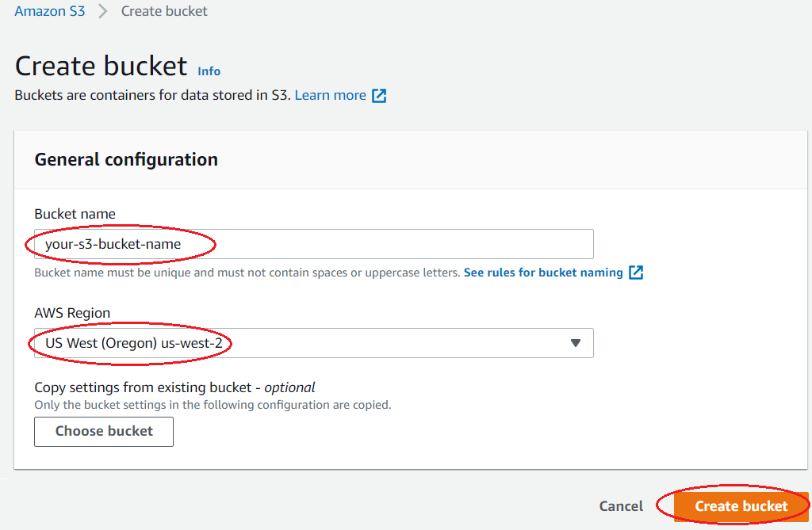Click the bucket name uniqueness hint text

(x=247, y=273)
